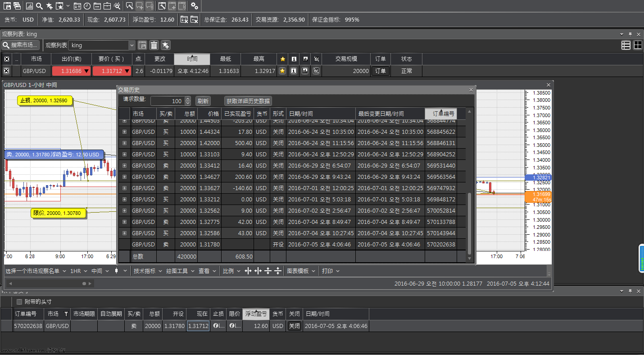Click the 请求数量 input field showing 100
Image resolution: width=644 pixels, height=355 pixels.
(167, 101)
